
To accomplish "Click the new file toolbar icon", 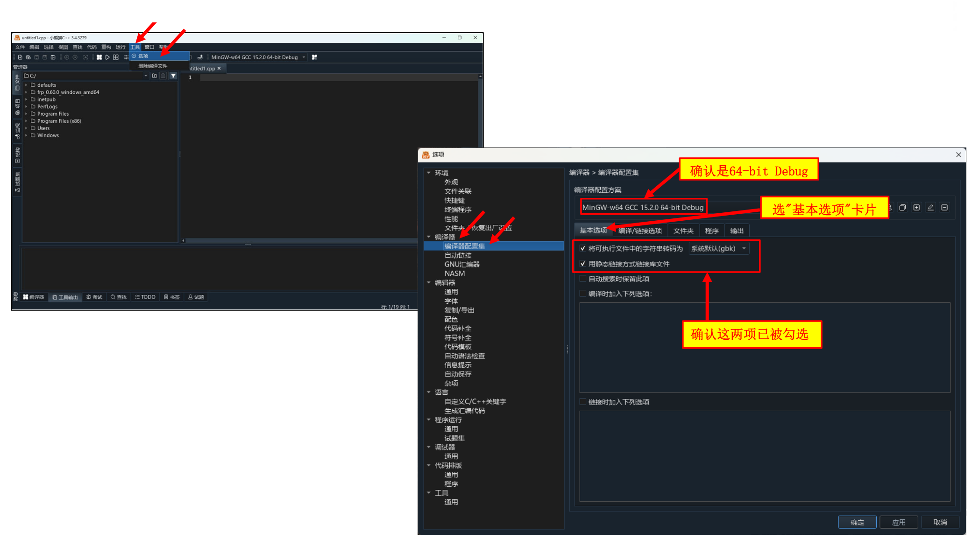I will (x=20, y=57).
